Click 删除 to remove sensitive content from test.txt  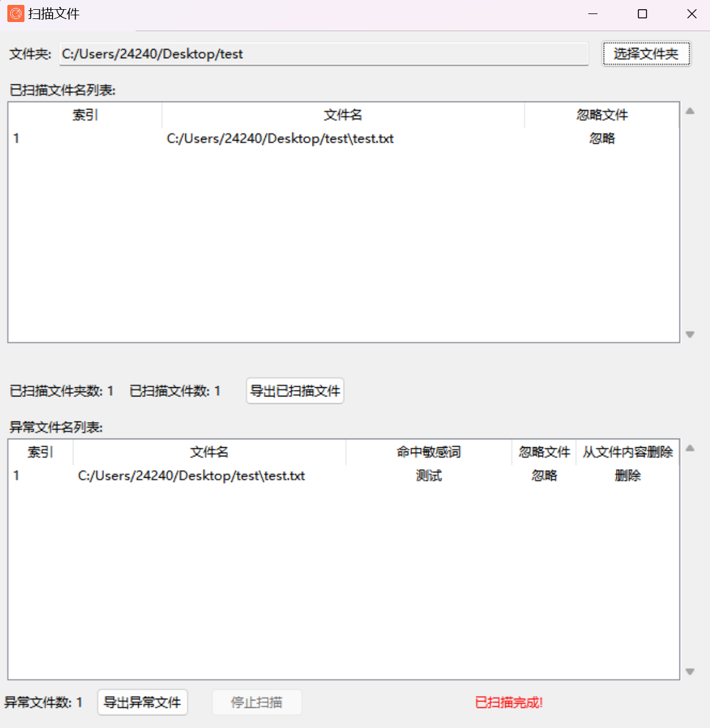pos(627,475)
